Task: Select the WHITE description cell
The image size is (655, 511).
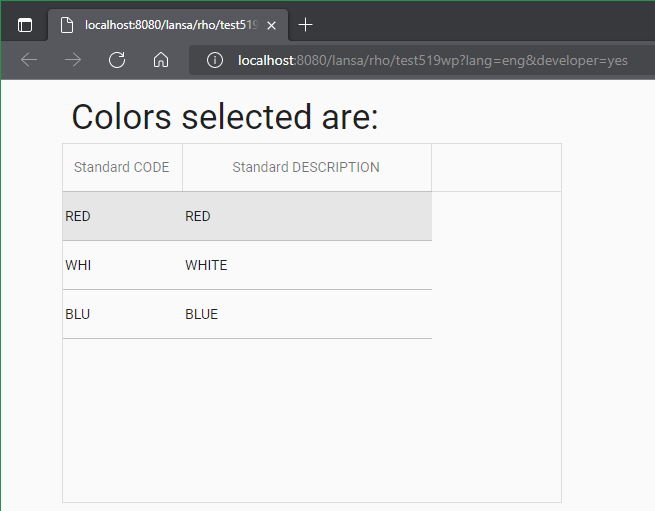Action: (307, 265)
